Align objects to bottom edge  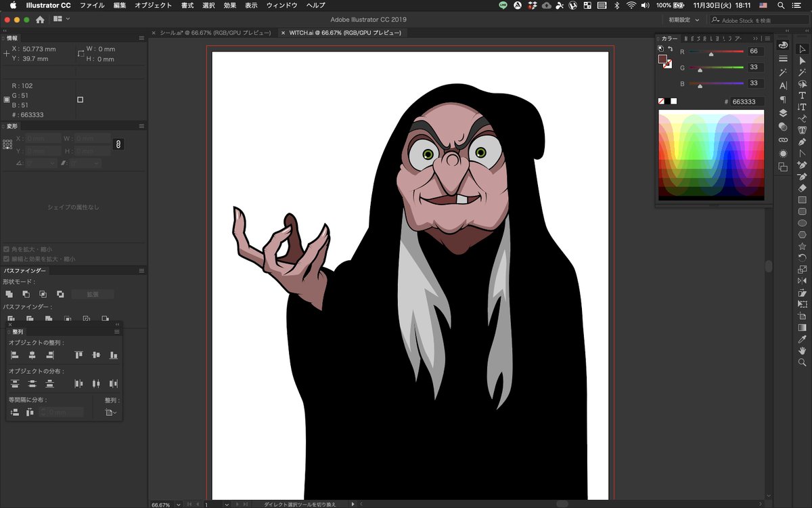(113, 355)
